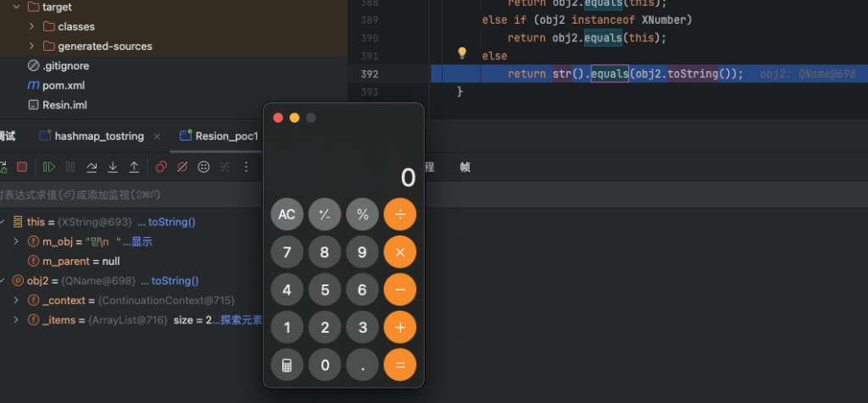Expand the m_obj variable node

(16, 242)
